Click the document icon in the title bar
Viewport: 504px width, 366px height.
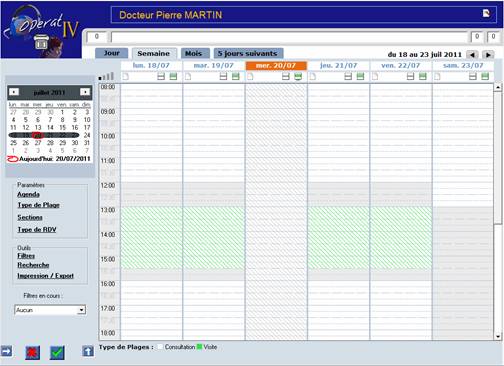point(486,13)
